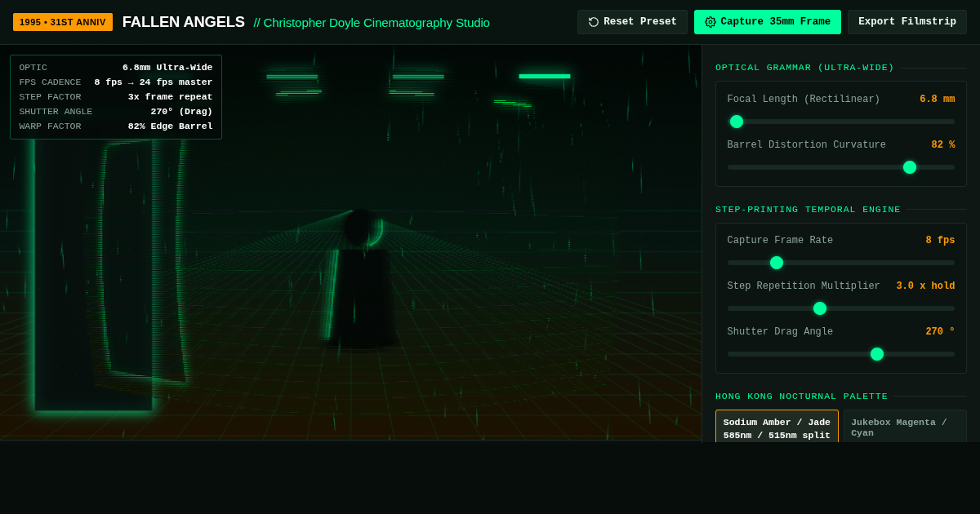Click the "HONG KONG NOCTURNAL PALETTE" heading
980x514 pixels.
click(801, 397)
